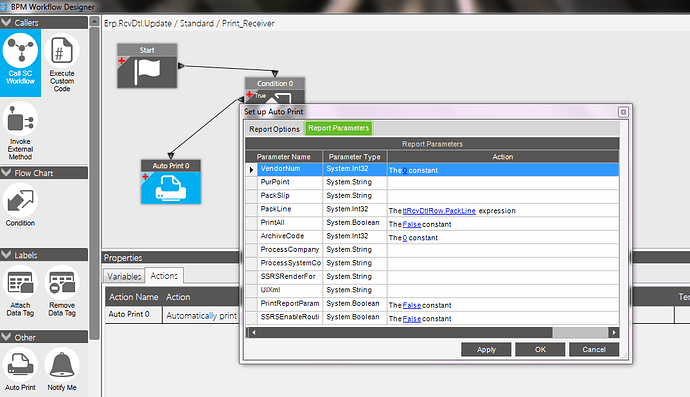Screen dimensions: 690x397
Task: Click the Action column header in grid
Action: point(503,157)
